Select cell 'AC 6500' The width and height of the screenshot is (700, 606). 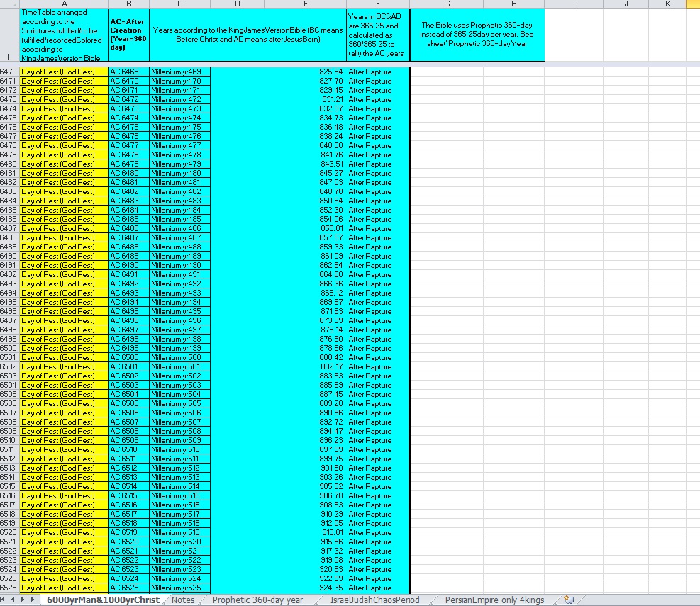[128, 357]
